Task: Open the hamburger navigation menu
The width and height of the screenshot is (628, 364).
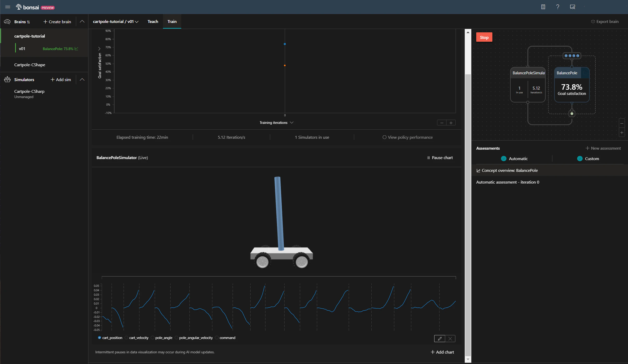Action: [x=8, y=7]
